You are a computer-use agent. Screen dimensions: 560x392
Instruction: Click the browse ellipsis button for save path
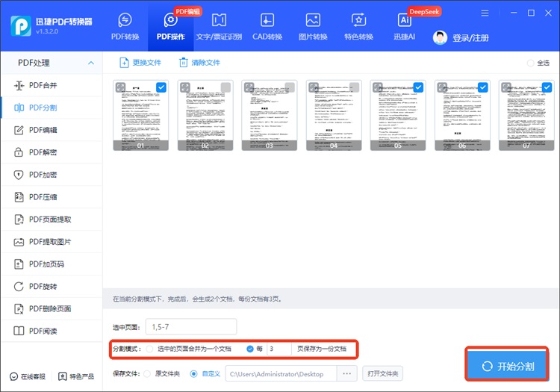pyautogui.click(x=346, y=373)
